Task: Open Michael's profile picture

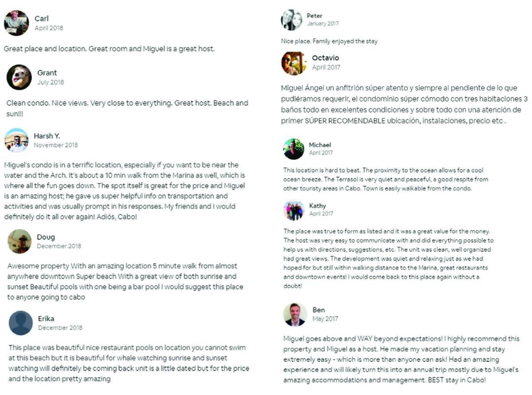Action: pyautogui.click(x=294, y=149)
